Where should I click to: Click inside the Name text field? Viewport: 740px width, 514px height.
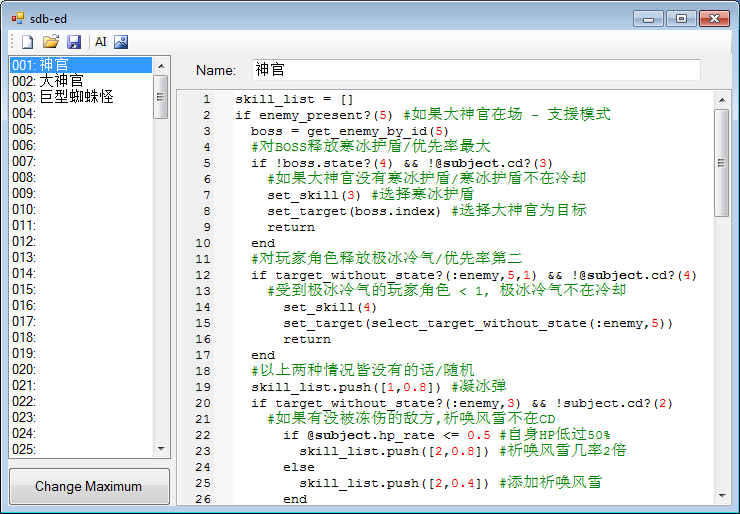coord(476,70)
